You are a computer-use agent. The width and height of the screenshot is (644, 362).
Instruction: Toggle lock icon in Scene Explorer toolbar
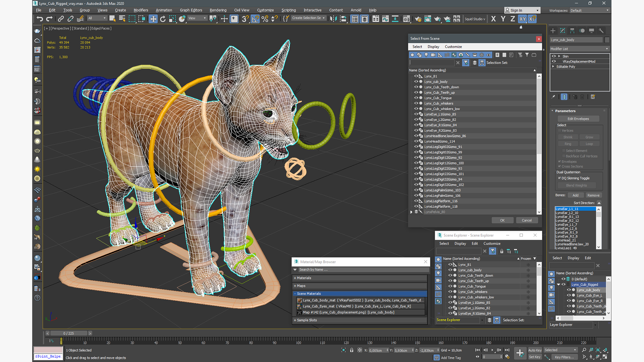(502, 251)
